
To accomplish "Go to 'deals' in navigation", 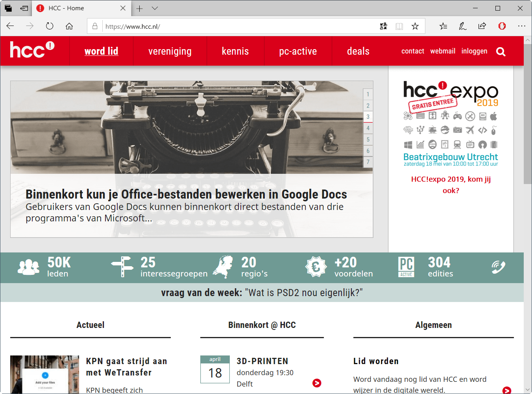I will pyautogui.click(x=358, y=51).
